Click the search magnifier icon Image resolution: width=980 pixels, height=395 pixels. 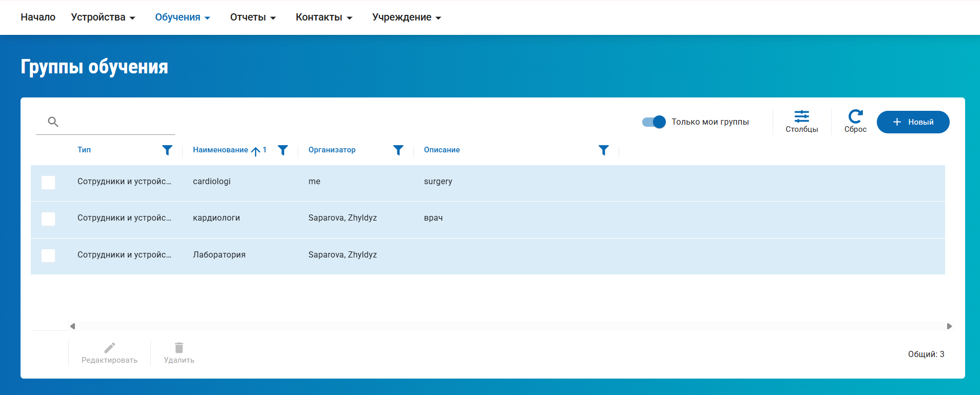point(53,122)
